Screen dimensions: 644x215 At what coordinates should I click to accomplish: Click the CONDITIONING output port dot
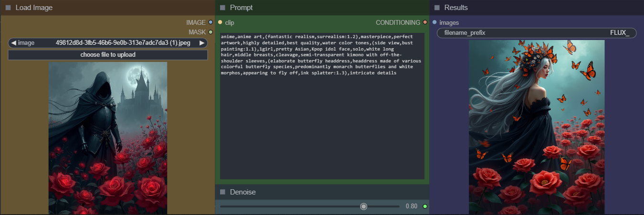click(425, 22)
